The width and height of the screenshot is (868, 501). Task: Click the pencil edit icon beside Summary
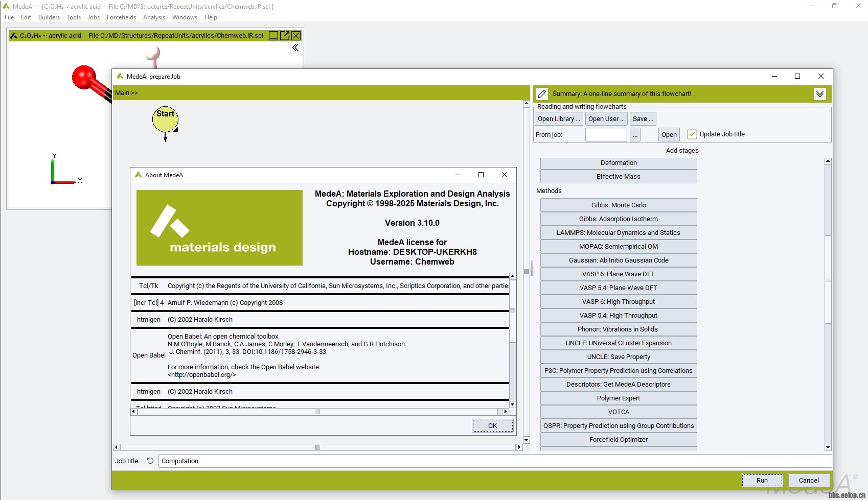point(542,94)
